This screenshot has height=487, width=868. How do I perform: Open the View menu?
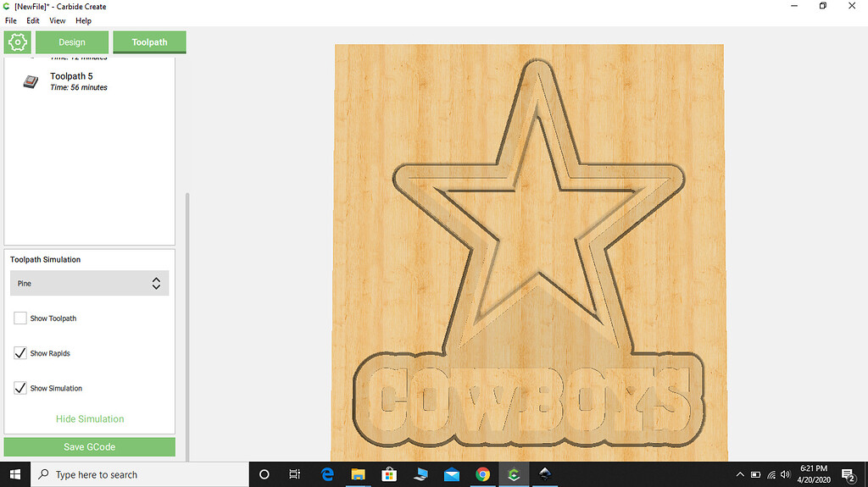pyautogui.click(x=57, y=20)
